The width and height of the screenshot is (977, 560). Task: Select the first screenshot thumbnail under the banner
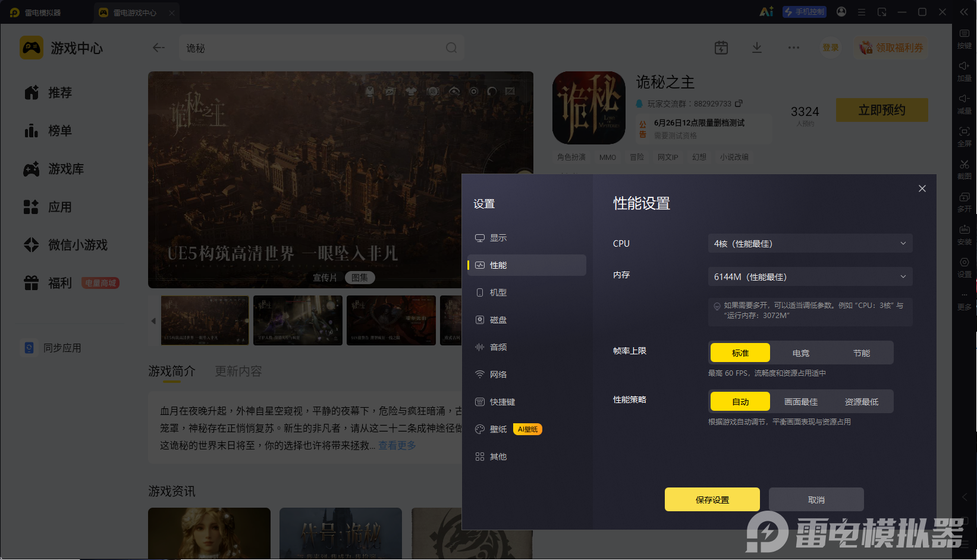click(205, 320)
